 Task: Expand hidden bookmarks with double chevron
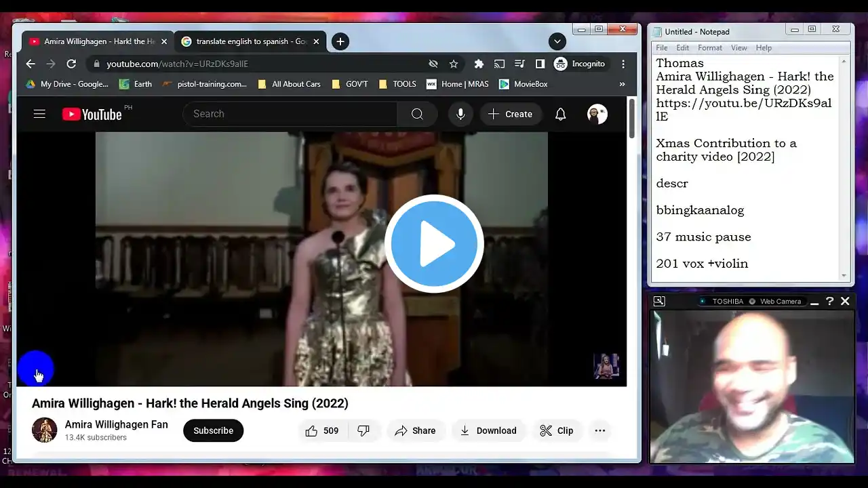[x=622, y=84]
